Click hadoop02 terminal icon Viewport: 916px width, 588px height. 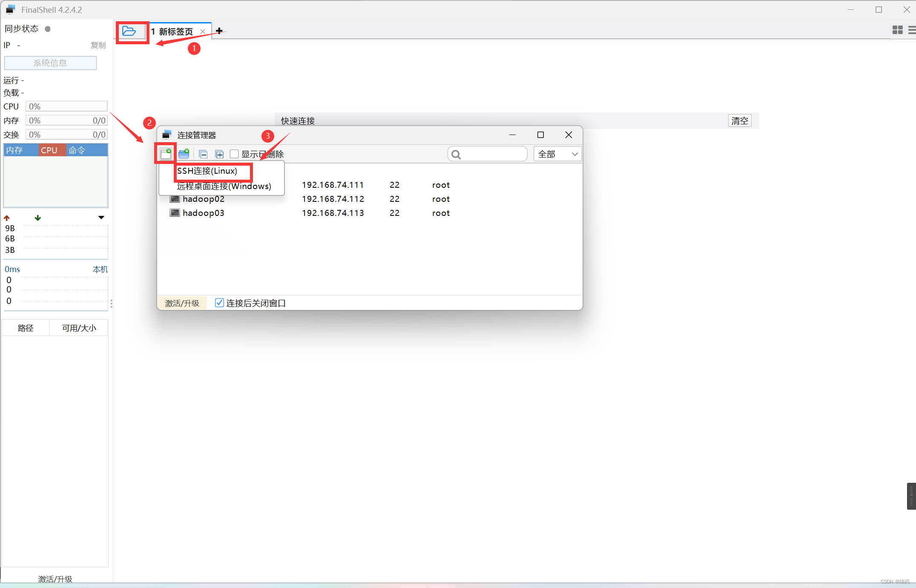point(175,199)
